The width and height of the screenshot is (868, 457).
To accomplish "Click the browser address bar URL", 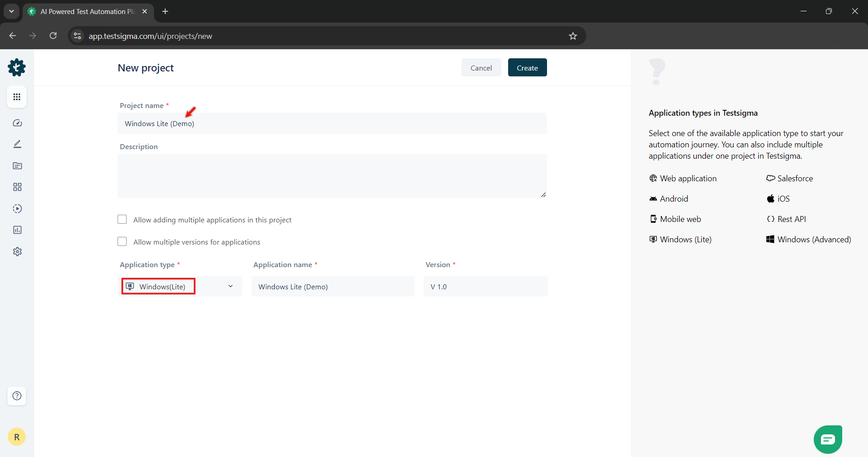I will [x=150, y=36].
